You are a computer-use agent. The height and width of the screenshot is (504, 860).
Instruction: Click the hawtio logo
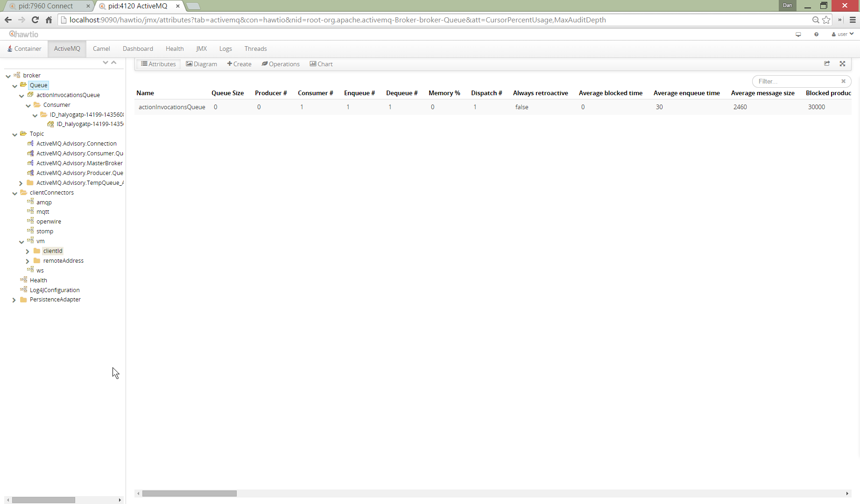[x=24, y=34]
